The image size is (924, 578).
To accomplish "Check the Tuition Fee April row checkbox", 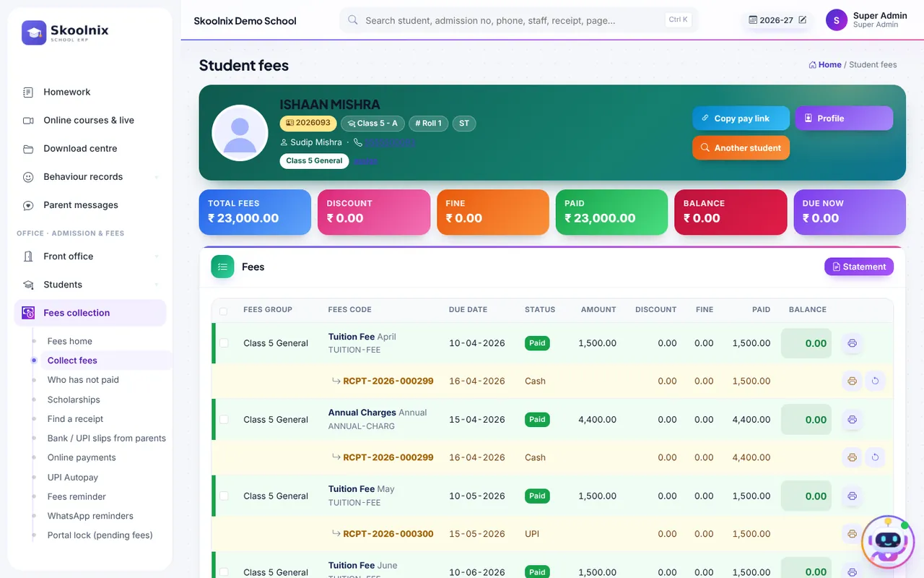I will [x=224, y=343].
